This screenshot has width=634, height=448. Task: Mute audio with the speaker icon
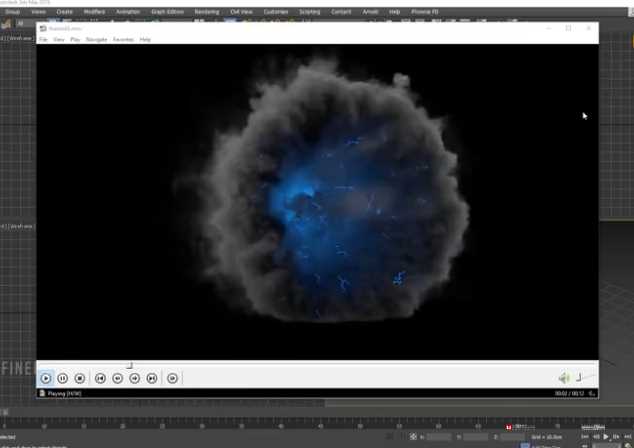pos(564,378)
